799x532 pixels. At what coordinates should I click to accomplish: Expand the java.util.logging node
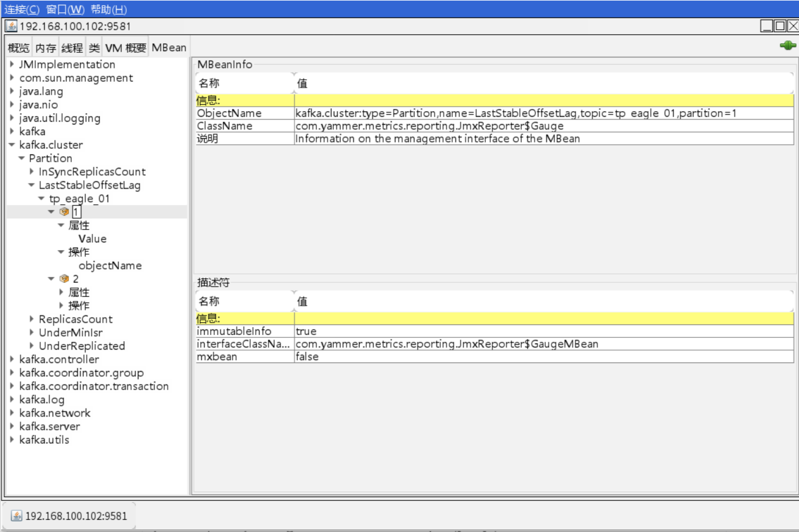(x=12, y=118)
